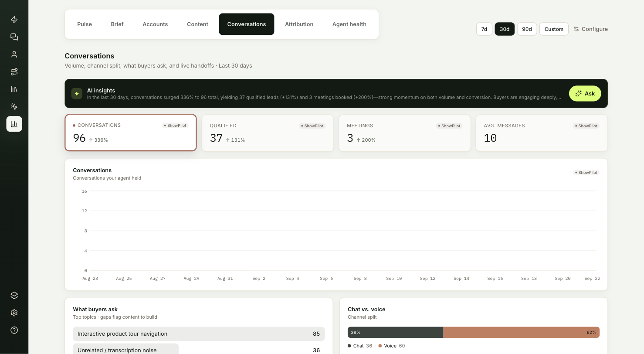
Task: Open the cursor click sidebar icon
Action: click(x=14, y=106)
